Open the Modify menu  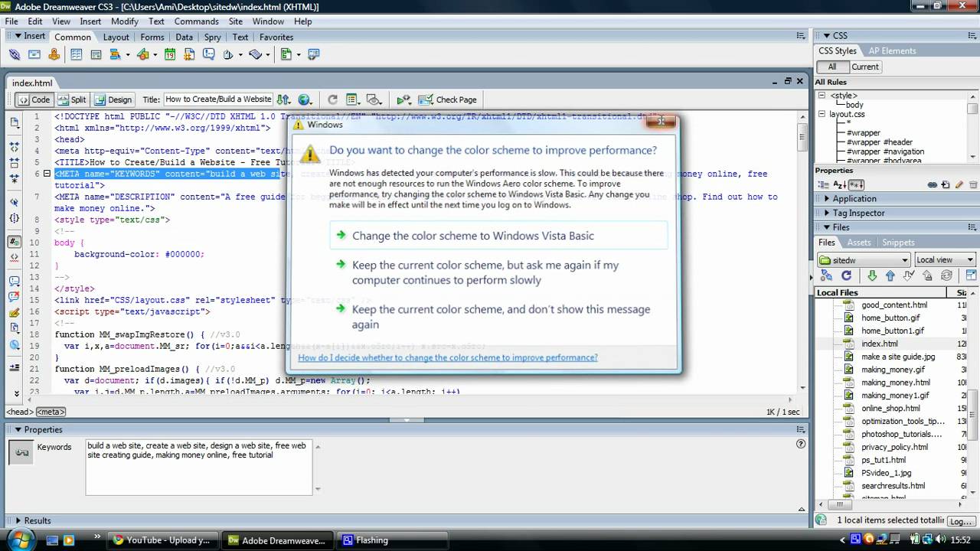(x=125, y=21)
